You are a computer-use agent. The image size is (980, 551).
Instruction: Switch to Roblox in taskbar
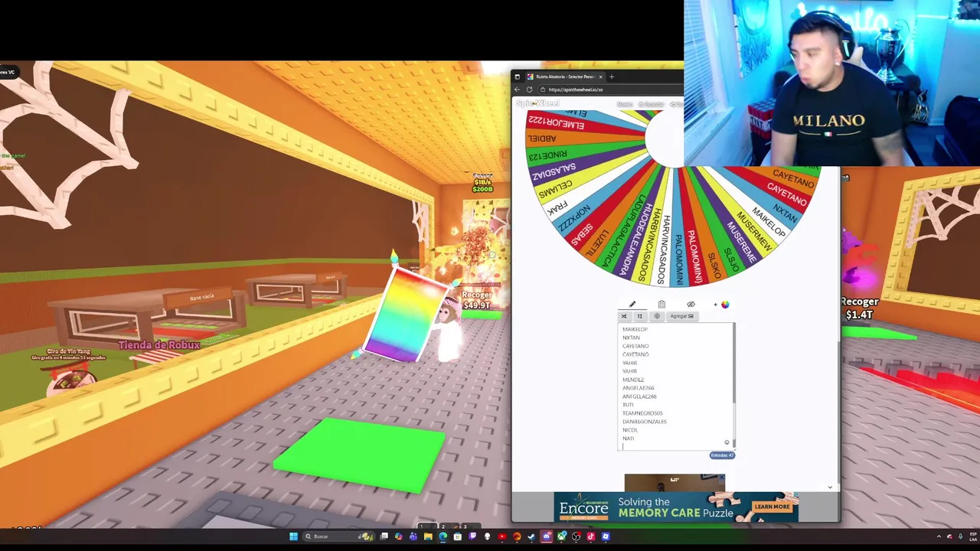click(x=606, y=536)
